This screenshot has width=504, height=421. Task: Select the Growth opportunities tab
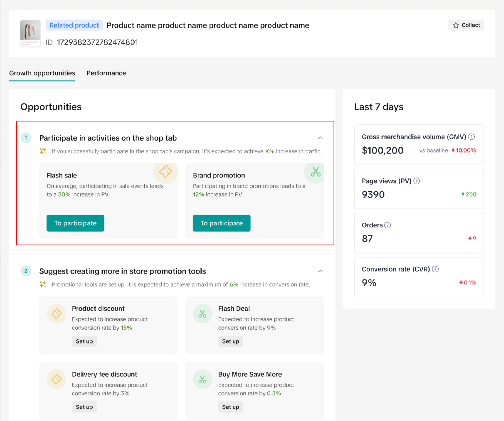pyautogui.click(x=42, y=73)
